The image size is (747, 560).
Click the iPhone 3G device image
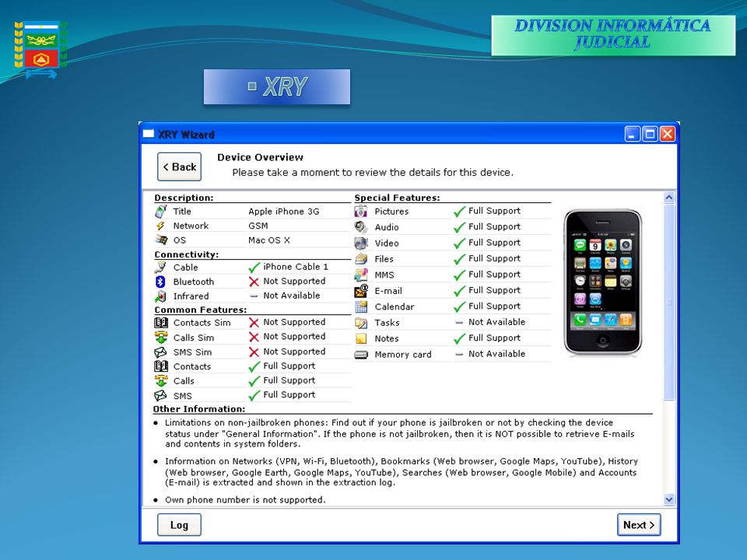pyautogui.click(x=602, y=283)
